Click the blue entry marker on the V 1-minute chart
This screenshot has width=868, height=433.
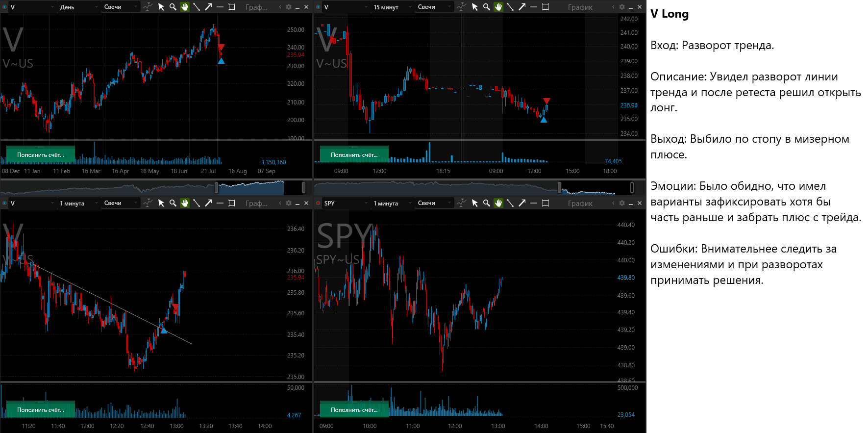pos(164,331)
